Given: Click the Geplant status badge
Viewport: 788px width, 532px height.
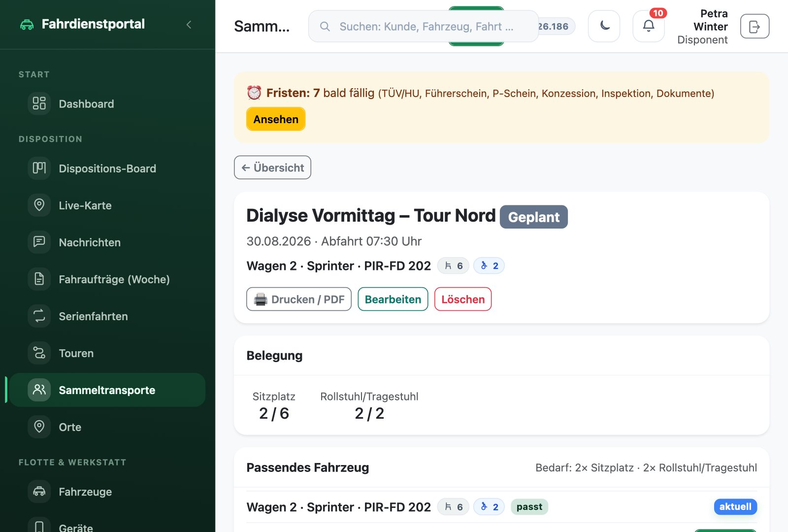Looking at the screenshot, I should coord(534,217).
